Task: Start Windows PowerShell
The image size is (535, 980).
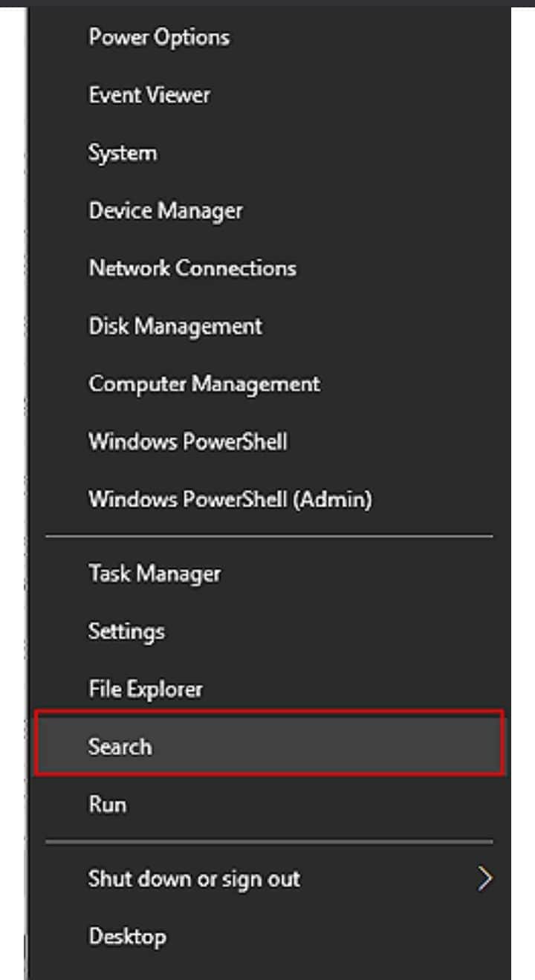Action: point(188,441)
